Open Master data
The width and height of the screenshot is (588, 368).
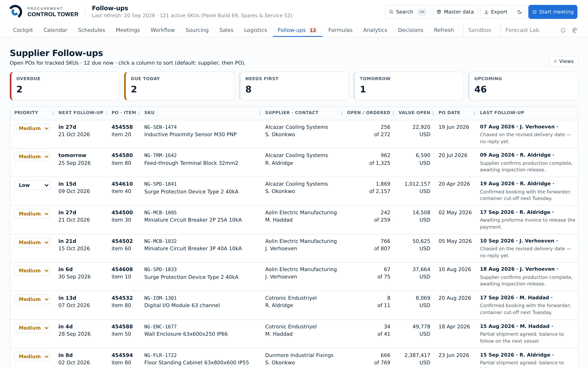(455, 12)
